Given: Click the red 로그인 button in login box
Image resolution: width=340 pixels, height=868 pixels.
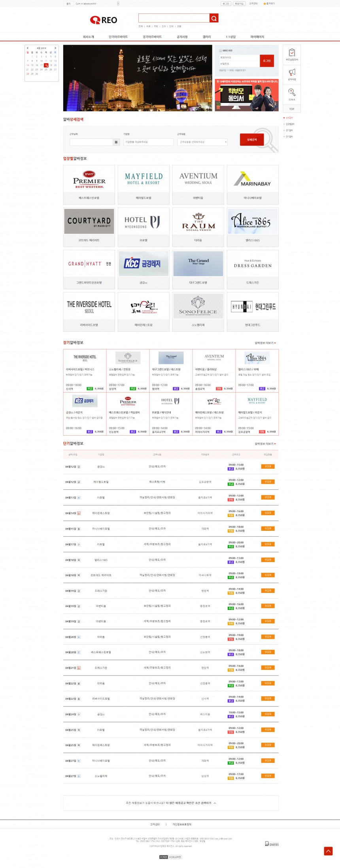Looking at the screenshot, I should tap(267, 61).
